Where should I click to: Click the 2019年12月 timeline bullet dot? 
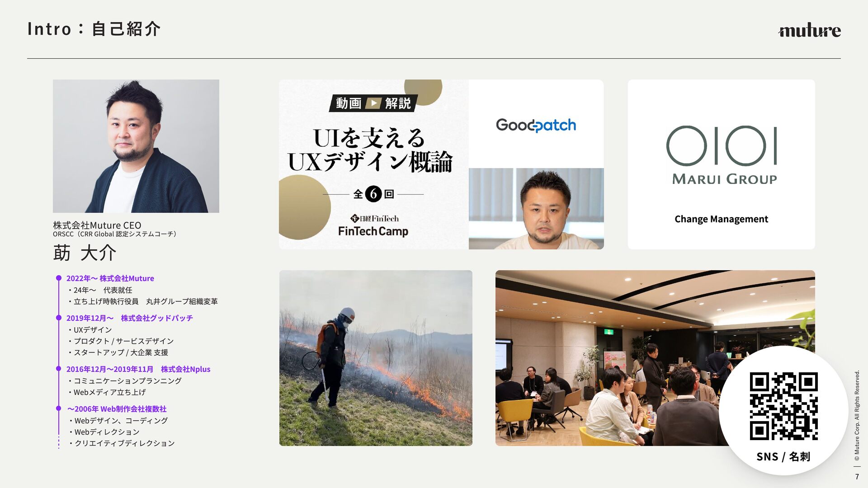(x=59, y=318)
